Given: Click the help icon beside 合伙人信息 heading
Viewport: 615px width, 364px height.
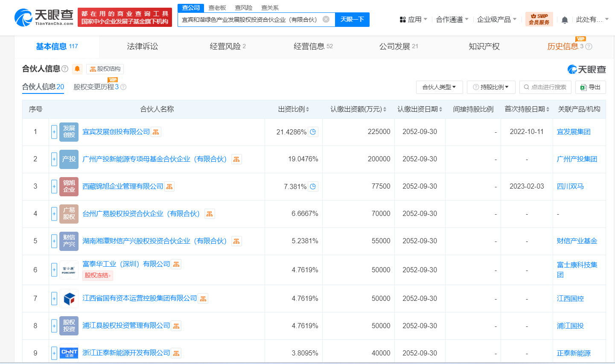Looking at the screenshot, I should click(65, 69).
